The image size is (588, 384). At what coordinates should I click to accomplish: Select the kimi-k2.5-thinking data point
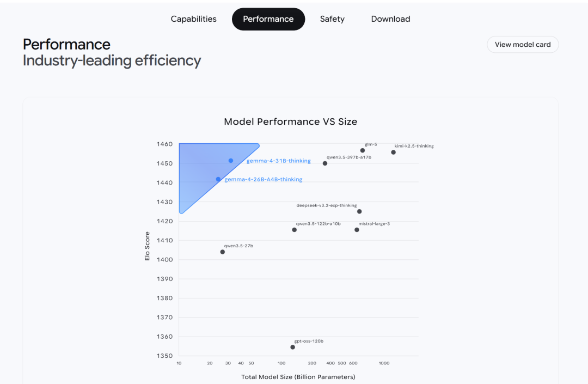(394, 153)
